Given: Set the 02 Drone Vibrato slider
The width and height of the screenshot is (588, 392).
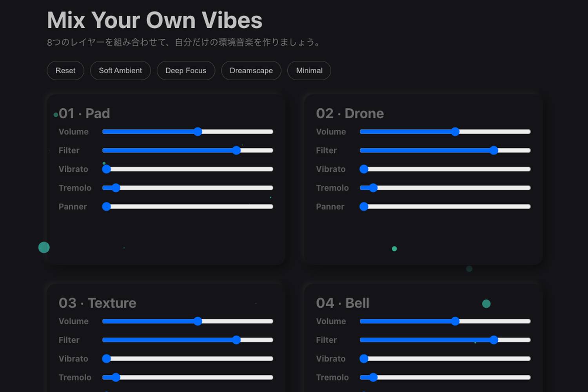Looking at the screenshot, I should coord(445,169).
